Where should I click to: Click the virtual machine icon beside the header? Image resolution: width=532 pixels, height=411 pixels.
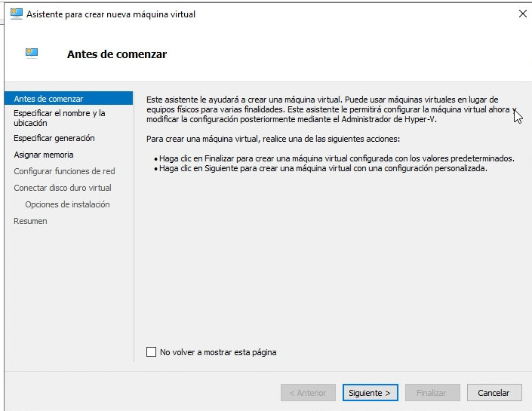tap(32, 54)
